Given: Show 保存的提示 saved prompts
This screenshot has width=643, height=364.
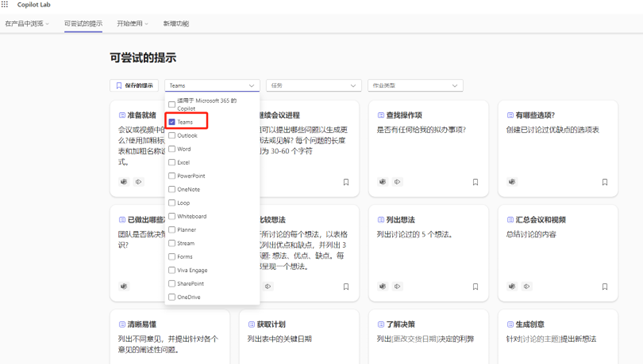Looking at the screenshot, I should (134, 86).
